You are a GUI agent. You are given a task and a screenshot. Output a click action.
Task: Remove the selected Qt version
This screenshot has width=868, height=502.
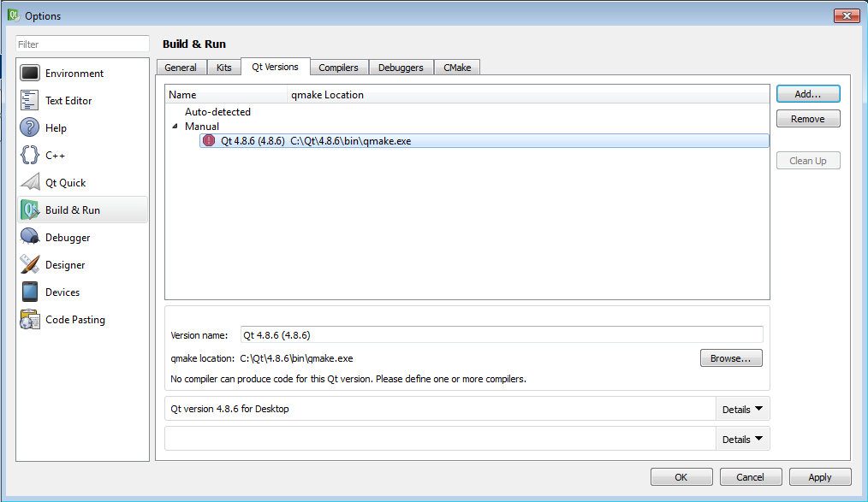coord(808,119)
